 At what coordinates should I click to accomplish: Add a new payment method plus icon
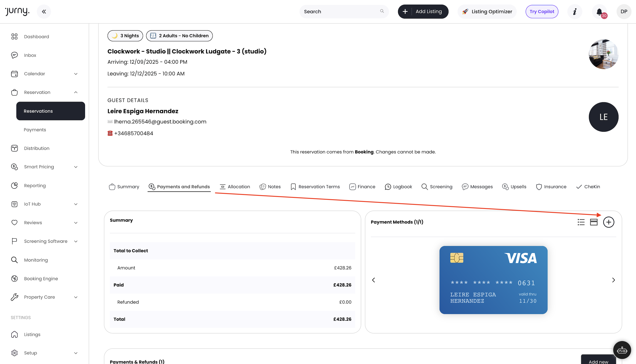tap(609, 222)
